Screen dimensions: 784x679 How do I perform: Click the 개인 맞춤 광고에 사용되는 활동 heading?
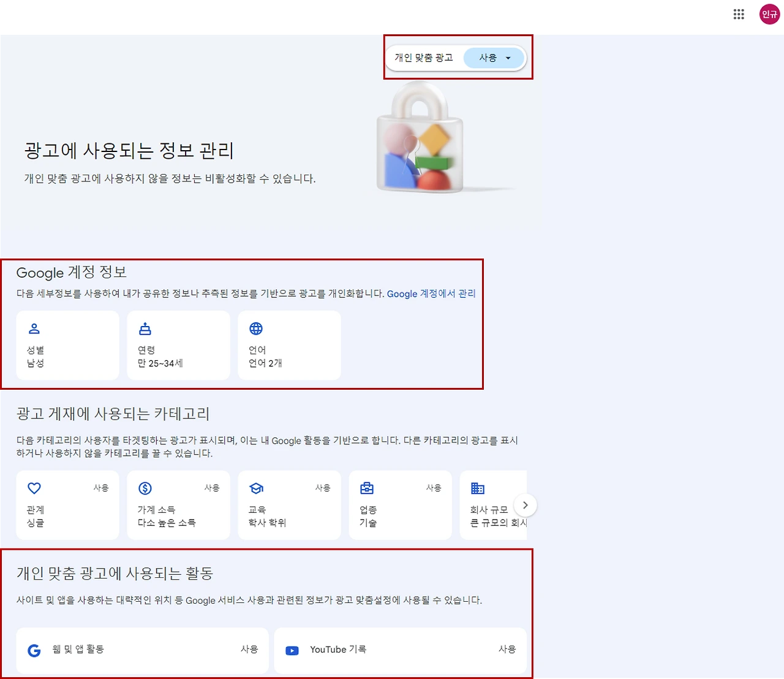tap(115, 573)
